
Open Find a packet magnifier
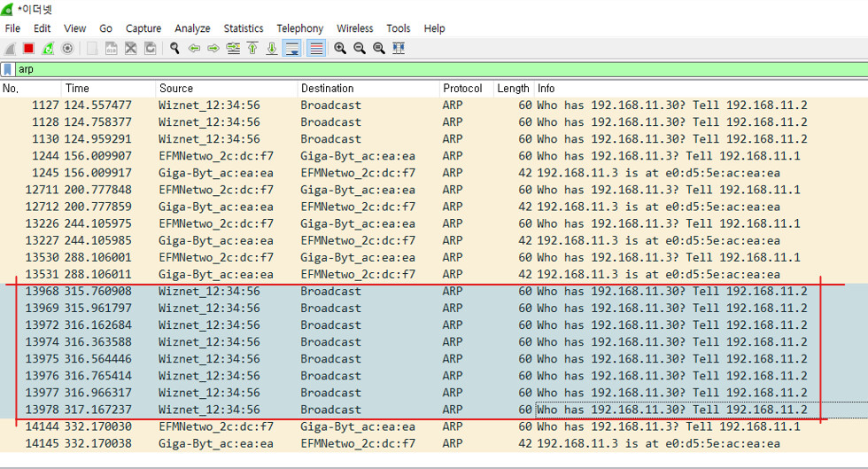(175, 49)
